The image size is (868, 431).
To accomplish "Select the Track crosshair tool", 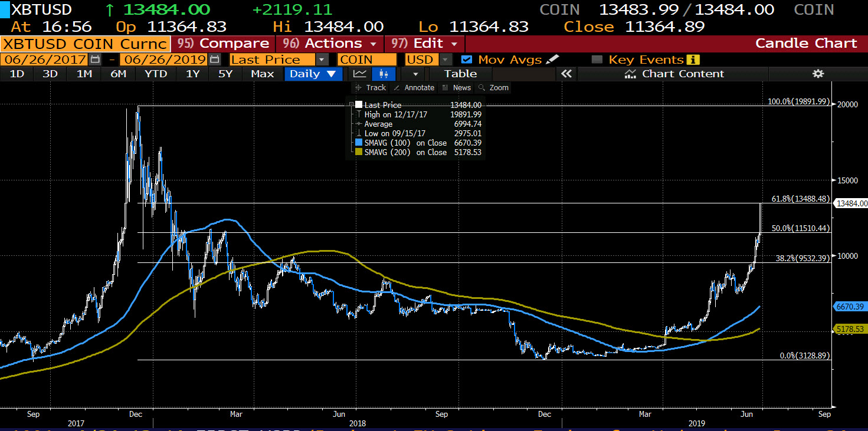I will (370, 87).
